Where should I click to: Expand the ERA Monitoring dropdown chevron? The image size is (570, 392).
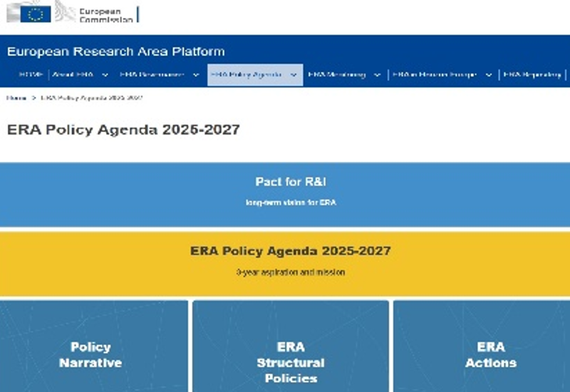tap(378, 75)
